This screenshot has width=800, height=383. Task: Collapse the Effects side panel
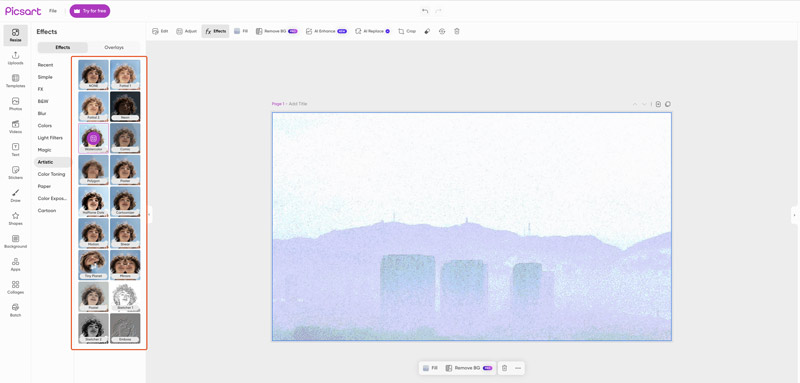pyautogui.click(x=149, y=215)
